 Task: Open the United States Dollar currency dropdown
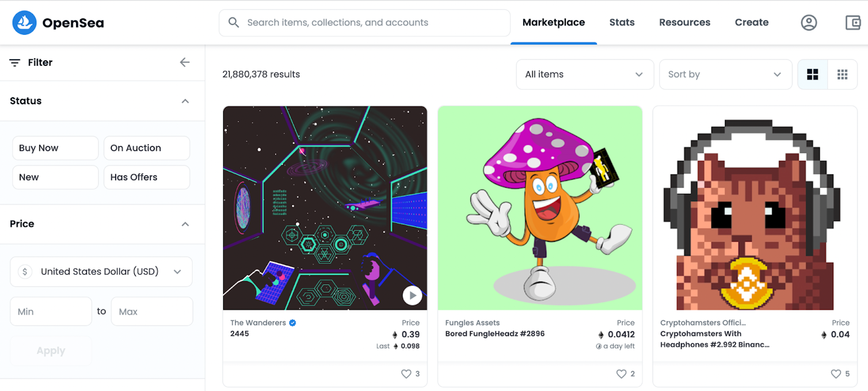pos(101,271)
